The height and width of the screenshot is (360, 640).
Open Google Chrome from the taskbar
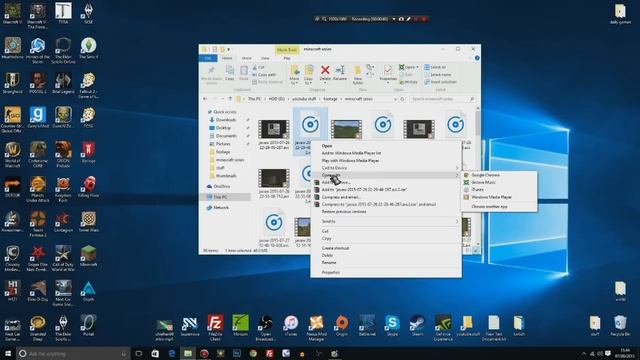253,353
